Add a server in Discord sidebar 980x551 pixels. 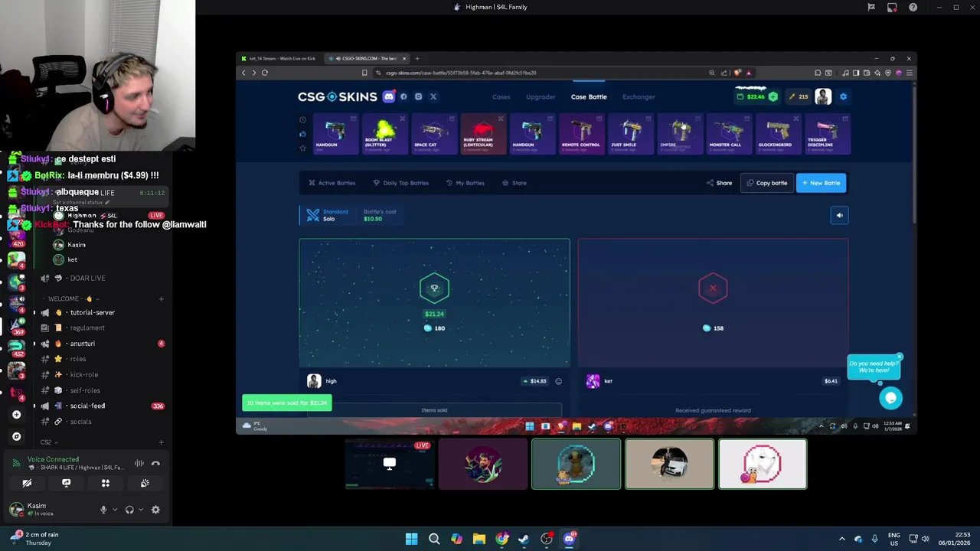pos(16,415)
